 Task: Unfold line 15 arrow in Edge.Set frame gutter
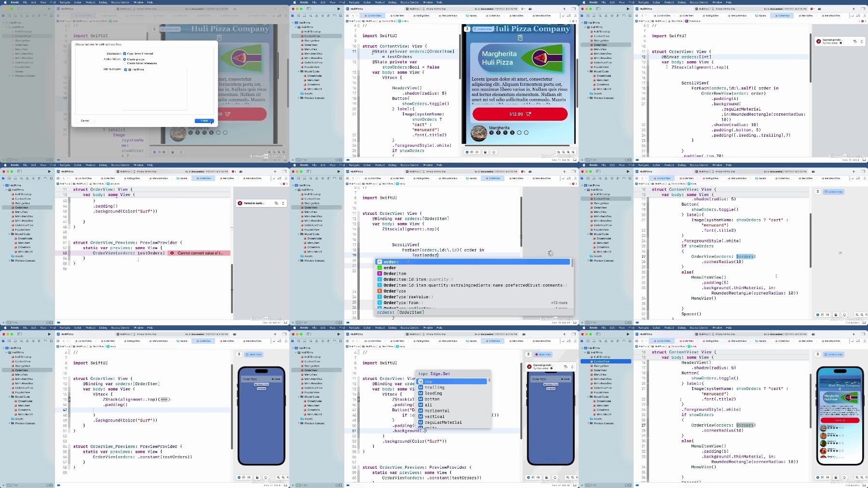pos(358,400)
